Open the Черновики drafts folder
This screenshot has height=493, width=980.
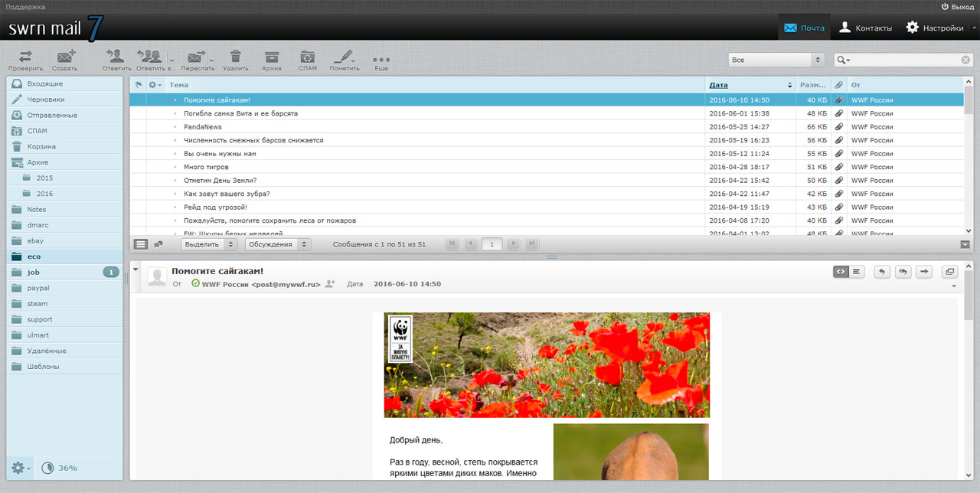[64, 100]
